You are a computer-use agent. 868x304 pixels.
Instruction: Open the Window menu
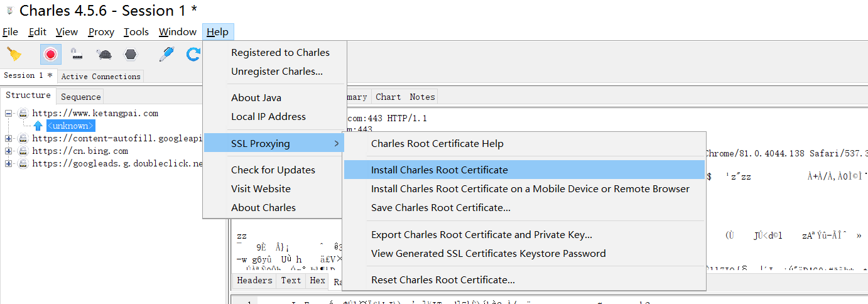coord(178,31)
